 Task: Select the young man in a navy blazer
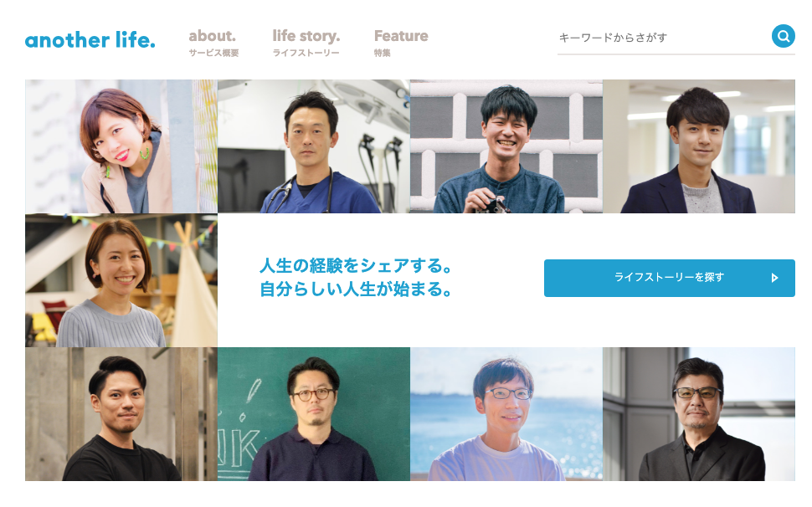coord(699,146)
